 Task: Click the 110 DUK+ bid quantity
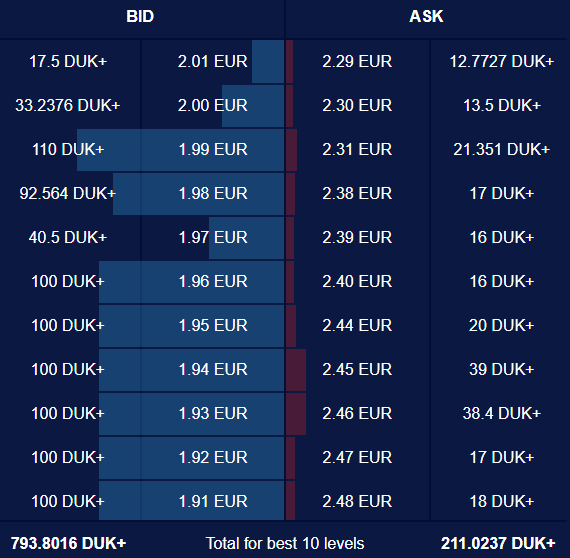click(x=68, y=149)
